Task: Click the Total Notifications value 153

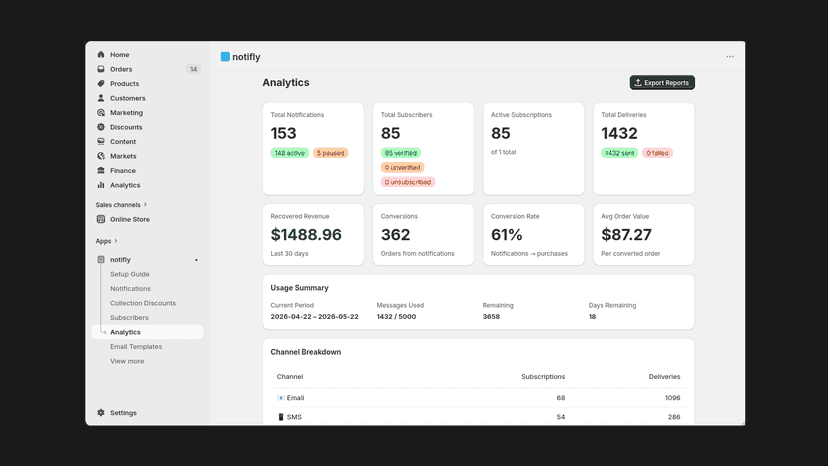Action: (284, 133)
